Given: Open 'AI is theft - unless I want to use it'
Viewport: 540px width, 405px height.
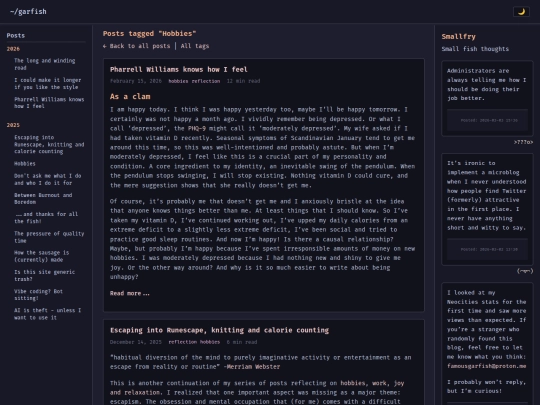Looking at the screenshot, I should pos(48,314).
